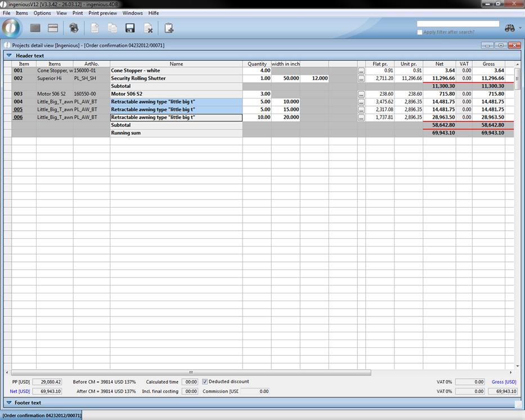Click the search text field in toolbar
525x420 pixels.
tap(457, 24)
